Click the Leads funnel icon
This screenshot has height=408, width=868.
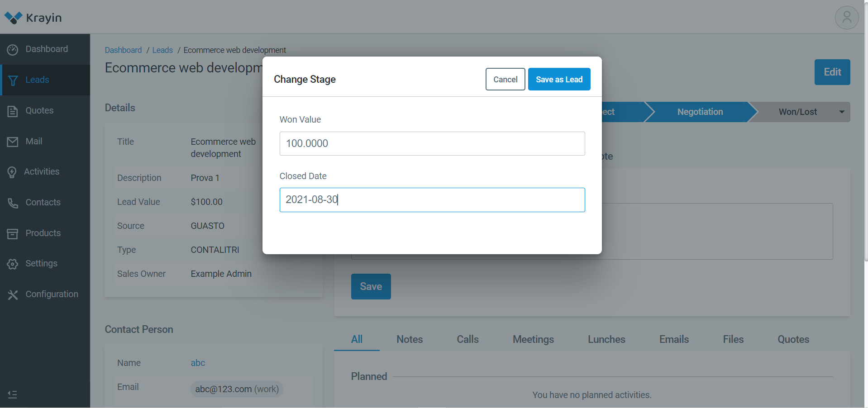pos(13,81)
